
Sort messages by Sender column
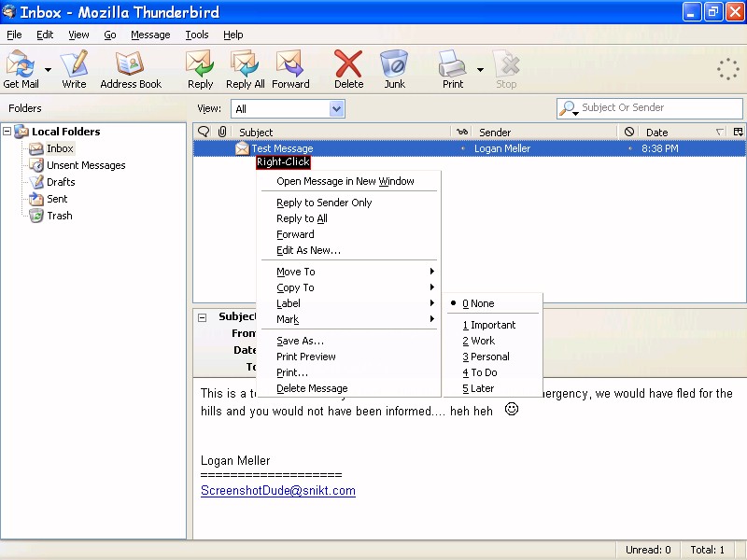pos(545,132)
